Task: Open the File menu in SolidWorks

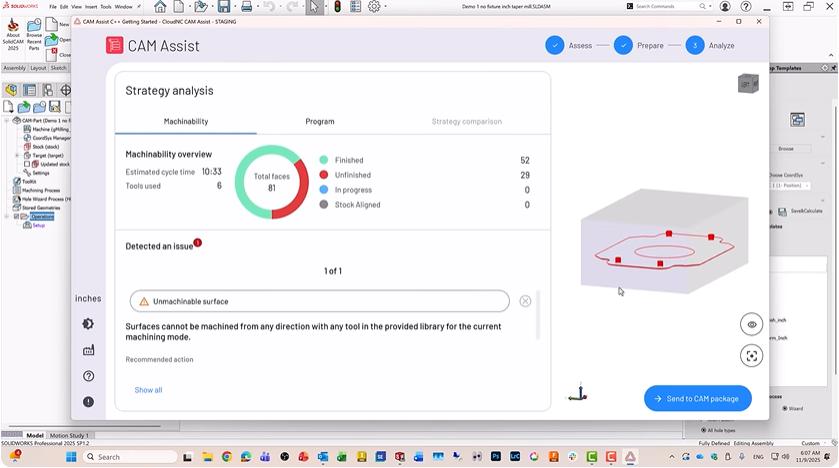Action: tap(53, 7)
